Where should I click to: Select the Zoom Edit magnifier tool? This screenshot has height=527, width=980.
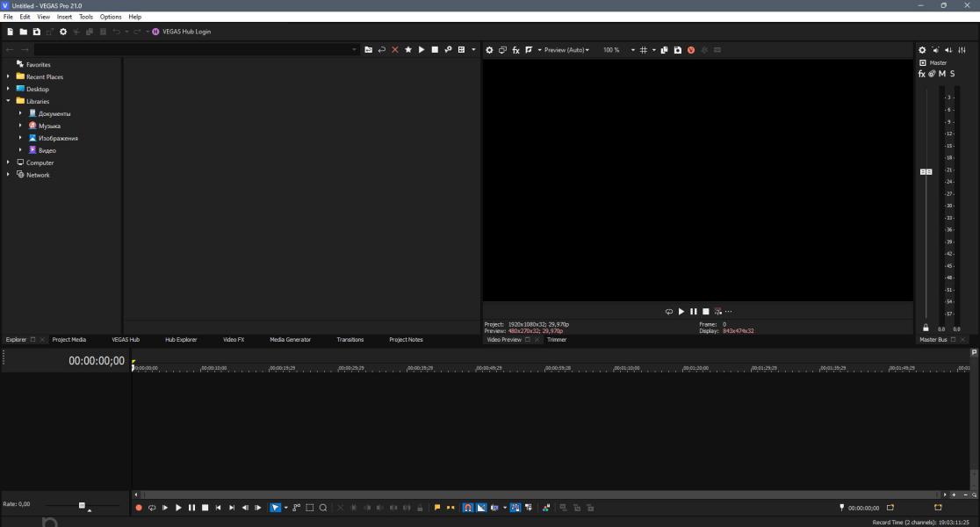click(323, 508)
